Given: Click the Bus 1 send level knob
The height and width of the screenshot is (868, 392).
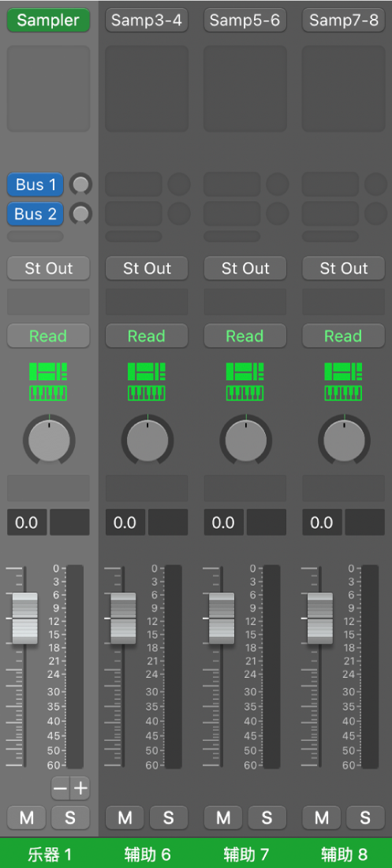Looking at the screenshot, I should tap(80, 184).
